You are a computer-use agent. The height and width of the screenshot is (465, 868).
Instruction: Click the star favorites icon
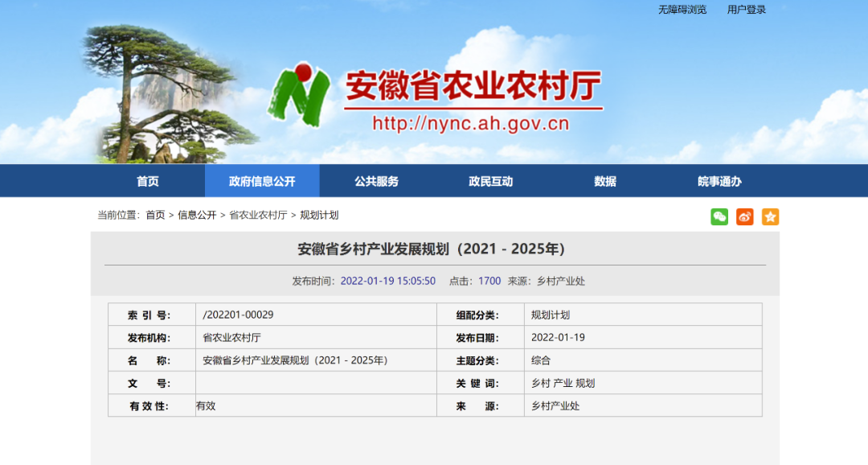coord(770,216)
